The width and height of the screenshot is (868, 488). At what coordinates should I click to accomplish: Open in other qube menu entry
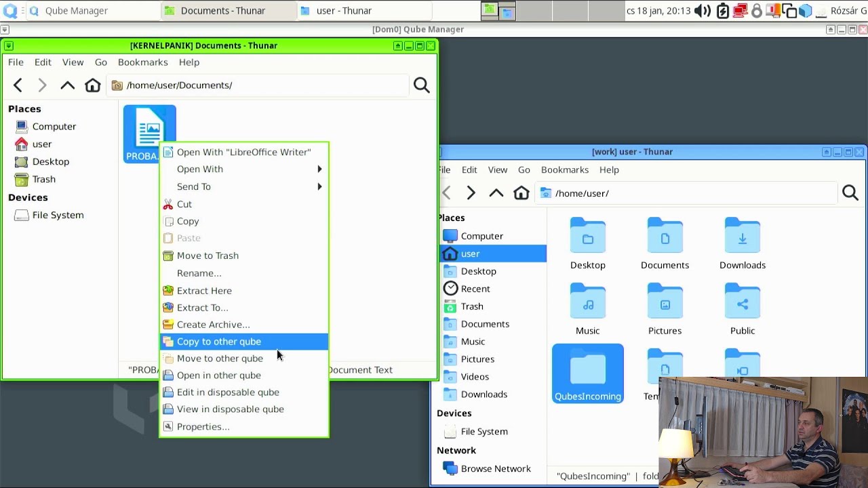244,375
